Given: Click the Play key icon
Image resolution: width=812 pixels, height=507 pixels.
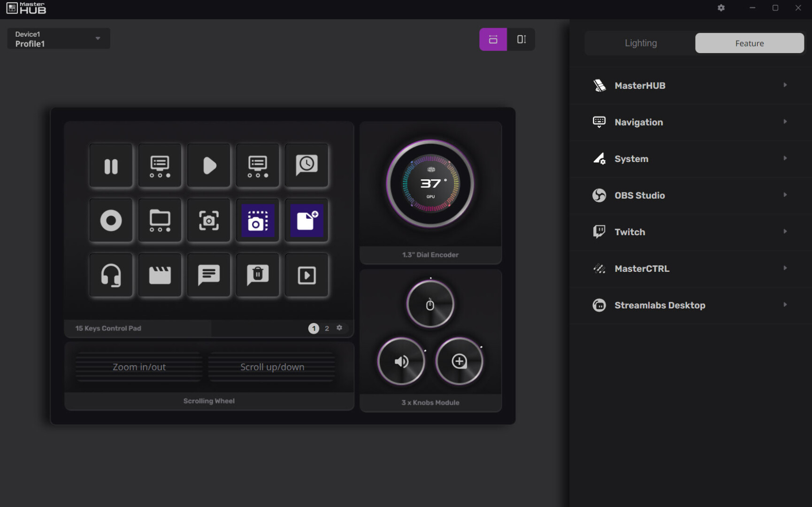Looking at the screenshot, I should coord(208,165).
